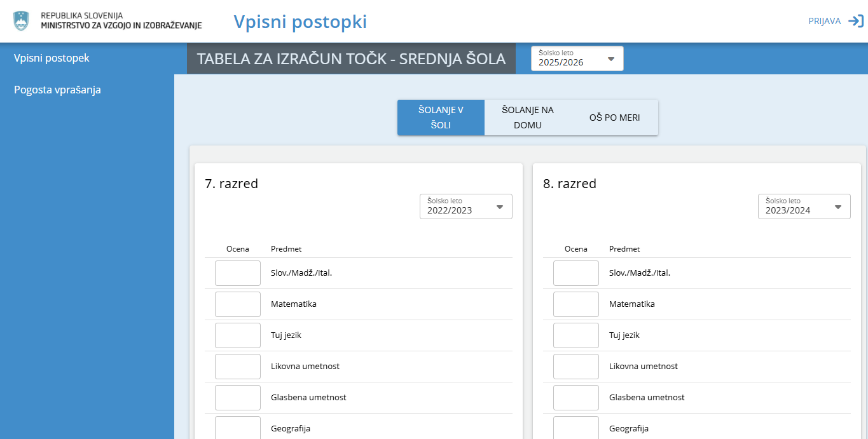This screenshot has width=868, height=439.
Task: Click the 8. razred heading
Action: point(570,184)
